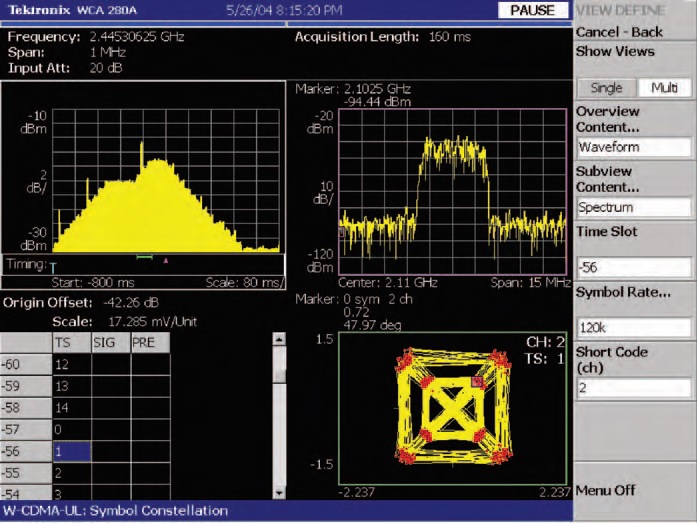Open Overview Content Waveform selector
Viewport: 697px width, 523px height.
pyautogui.click(x=634, y=147)
